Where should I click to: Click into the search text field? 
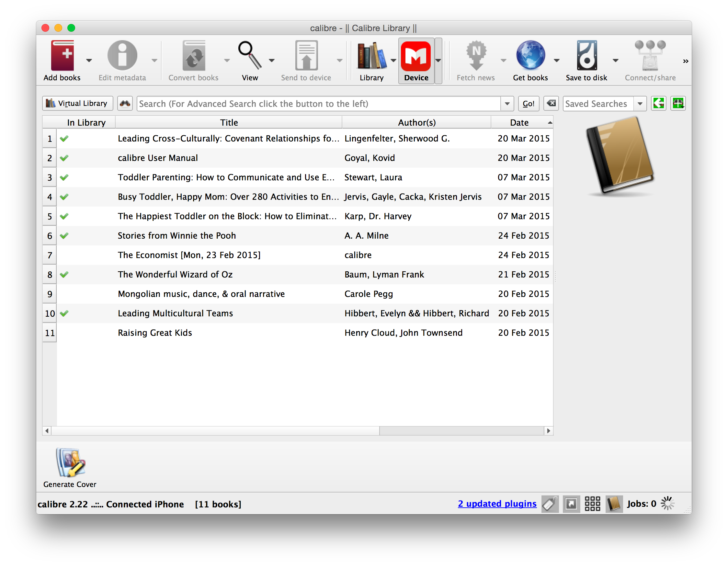pos(318,104)
